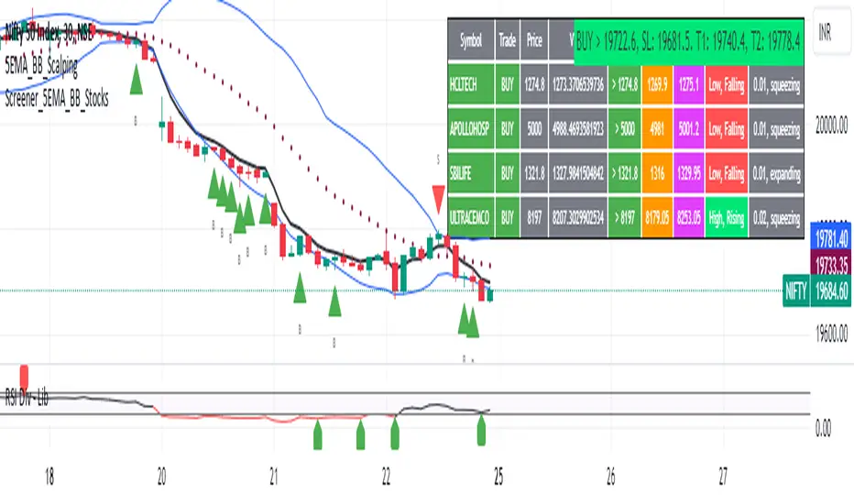This screenshot has width=854, height=504.
Task: Click the '0.01, expanding' cell
Action: pos(777,173)
